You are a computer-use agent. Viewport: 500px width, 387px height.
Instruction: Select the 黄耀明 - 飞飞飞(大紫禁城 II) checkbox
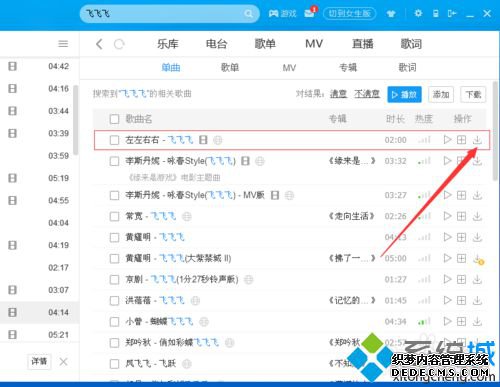click(x=114, y=258)
